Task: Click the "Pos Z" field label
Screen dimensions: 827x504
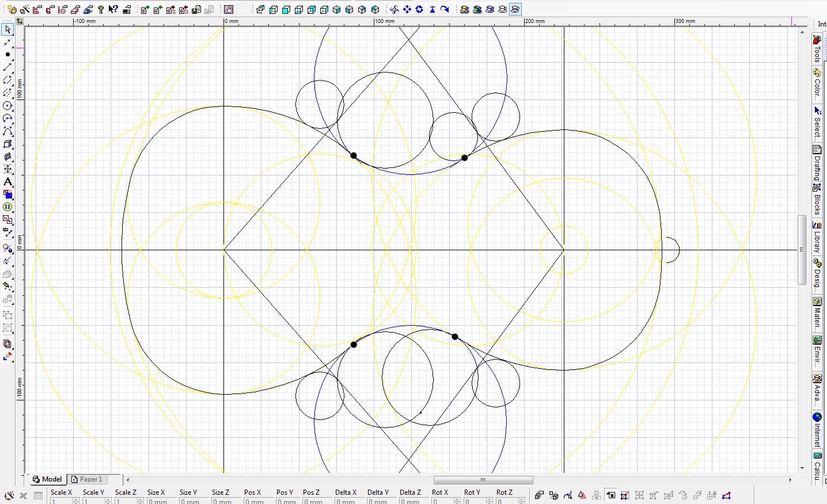Action: [312, 492]
